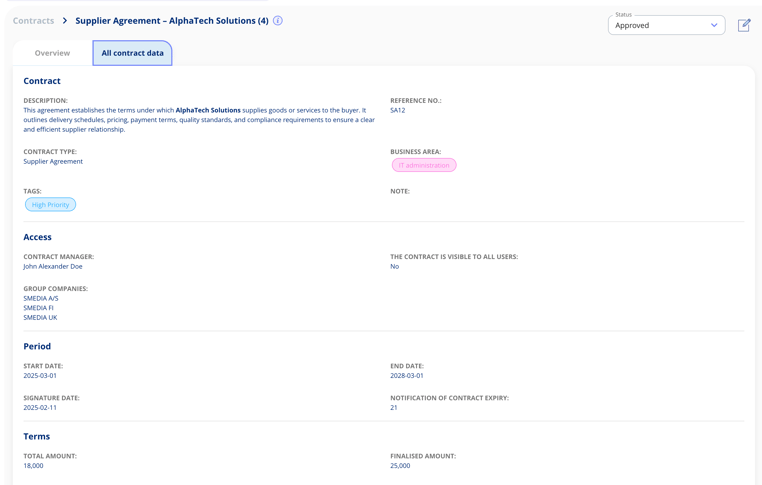Click the High Priority tag
762x485 pixels.
(50, 205)
